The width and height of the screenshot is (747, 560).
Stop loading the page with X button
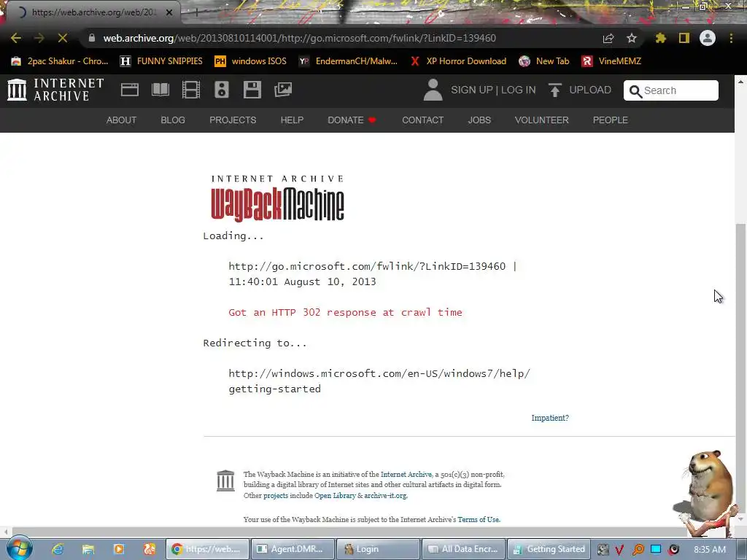(x=63, y=38)
